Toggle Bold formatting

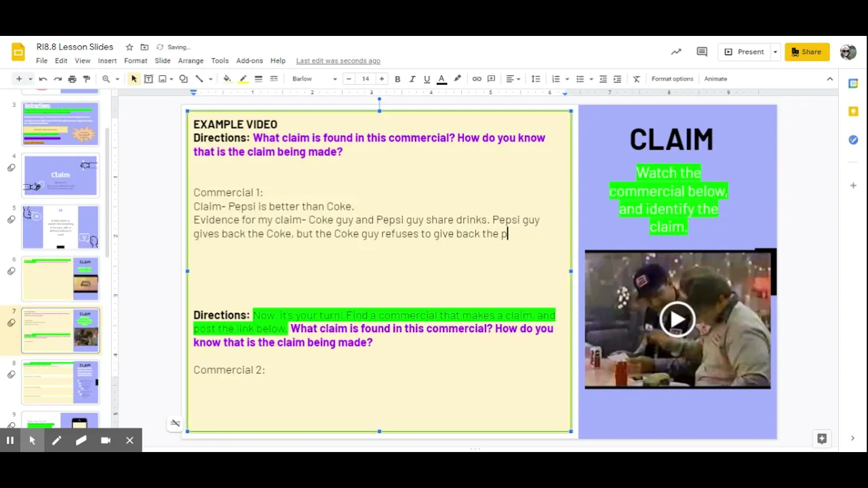tap(397, 79)
